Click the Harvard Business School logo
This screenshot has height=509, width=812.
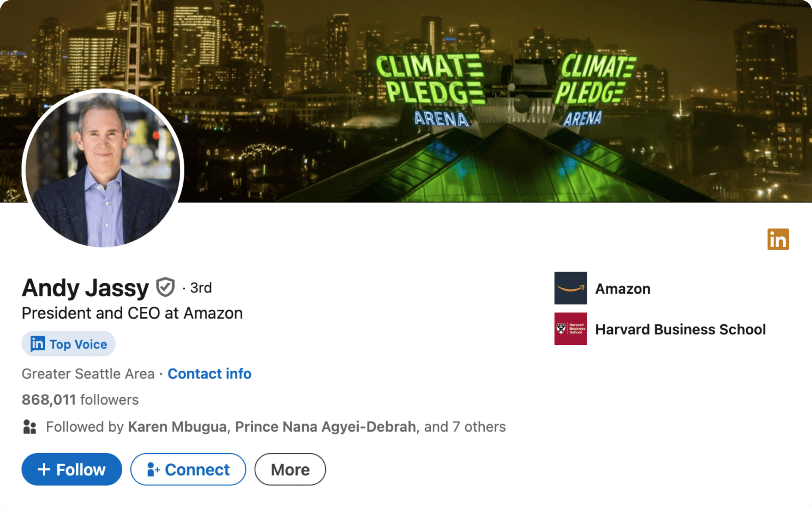point(571,329)
